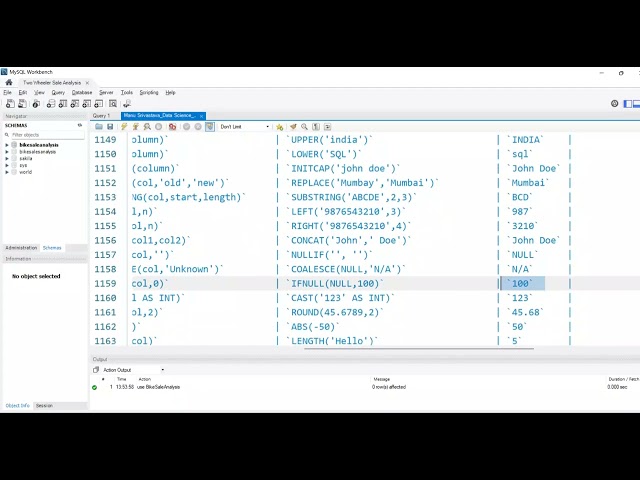Open the Database menu

pyautogui.click(x=82, y=93)
